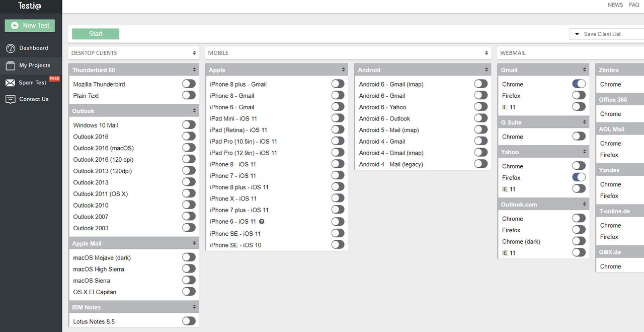
Task: Click the "Firefox" label under Yandex
Action: pyautogui.click(x=609, y=196)
